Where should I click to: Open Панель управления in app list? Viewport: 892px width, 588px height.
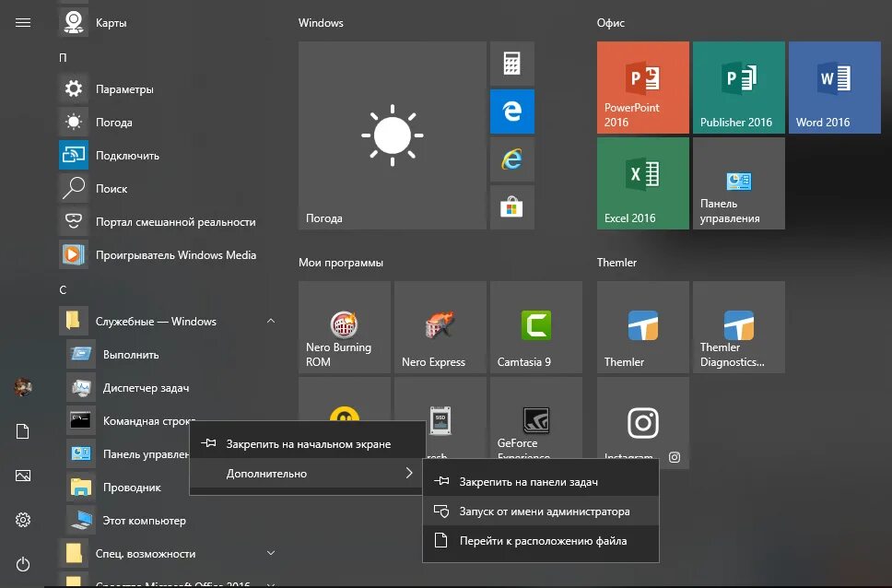[x=128, y=453]
